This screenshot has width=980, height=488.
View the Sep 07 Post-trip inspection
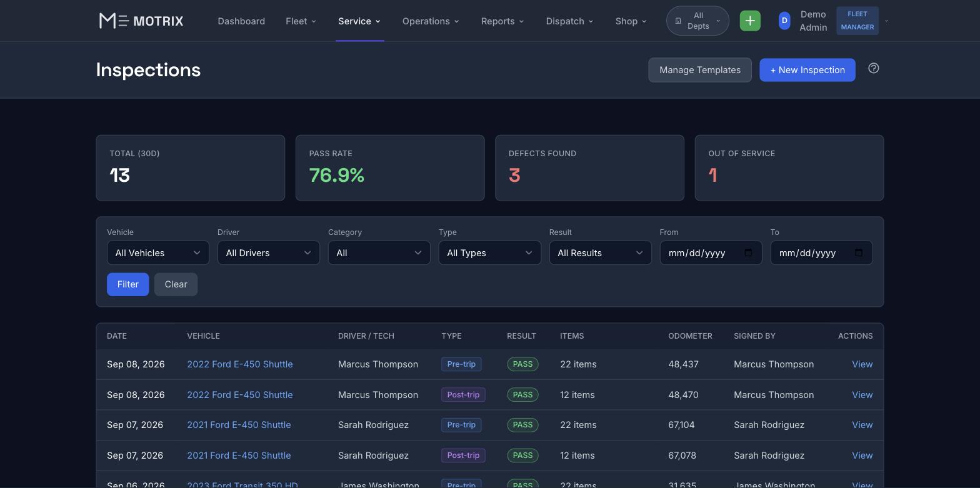[862, 456]
